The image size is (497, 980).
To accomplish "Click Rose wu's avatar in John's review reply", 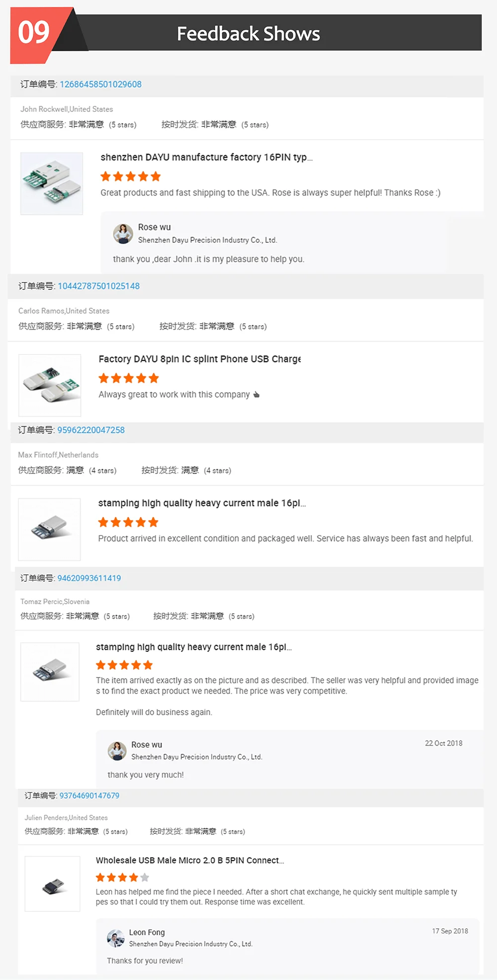I will 123,234.
